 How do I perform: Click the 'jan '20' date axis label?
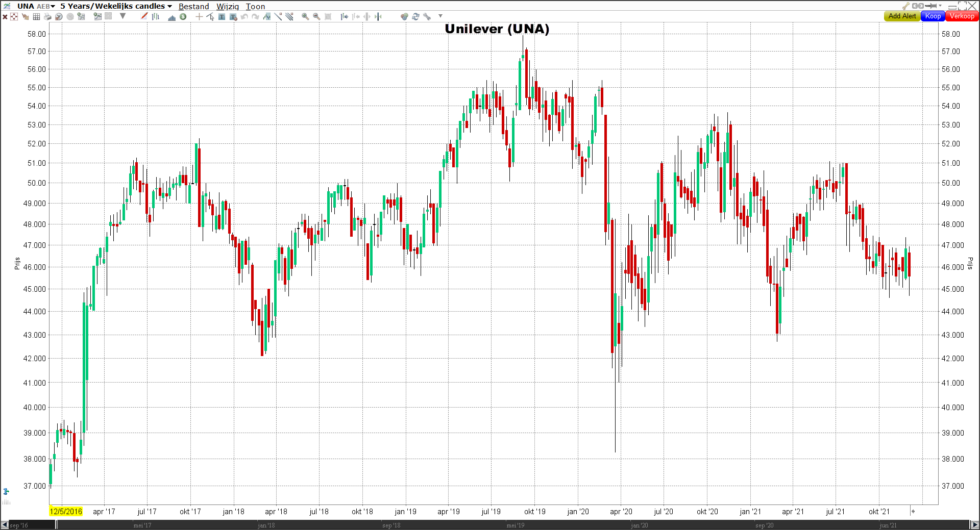pos(578,512)
